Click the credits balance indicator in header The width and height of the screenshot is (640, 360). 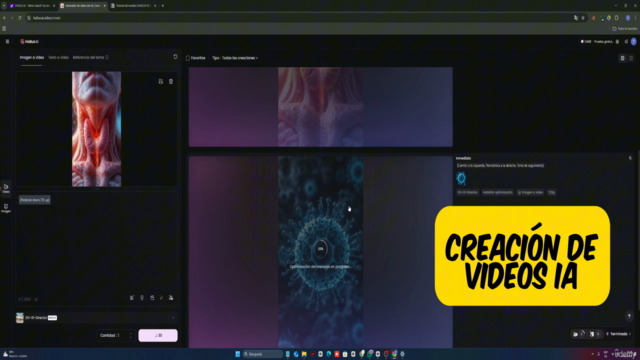586,42
